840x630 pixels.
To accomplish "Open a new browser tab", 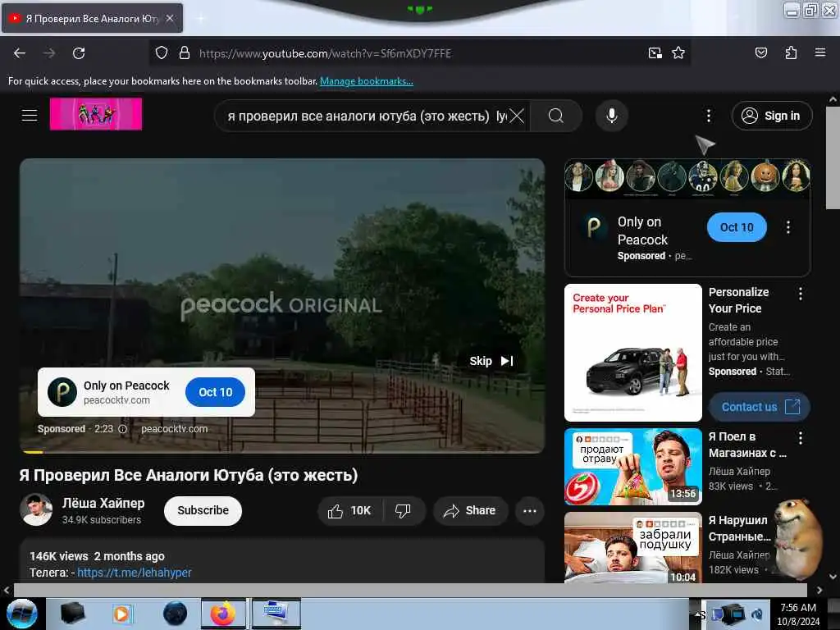I will [x=200, y=19].
